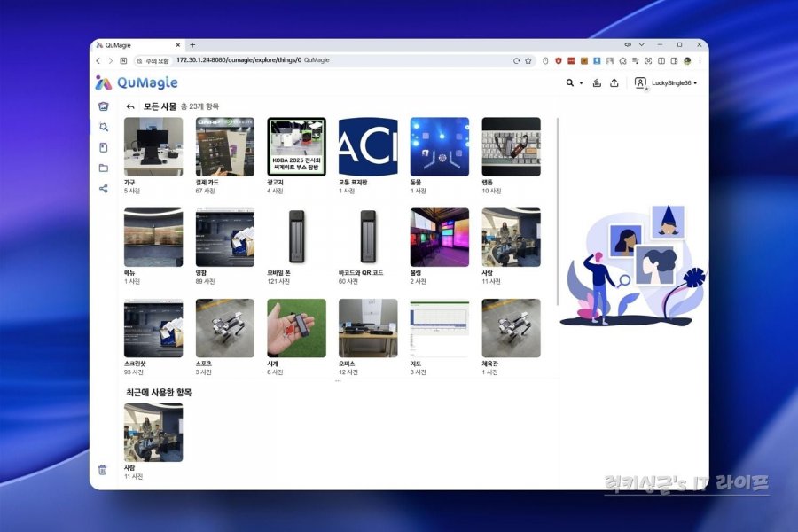This screenshot has width=798, height=532.
Task: Open the 바코드와 QR 코드 category thumbnail
Action: click(368, 238)
